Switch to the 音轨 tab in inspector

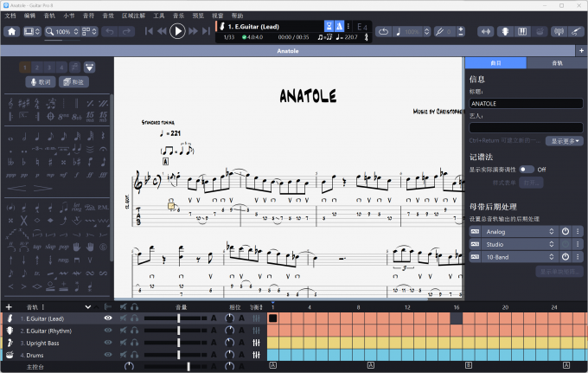(x=556, y=63)
